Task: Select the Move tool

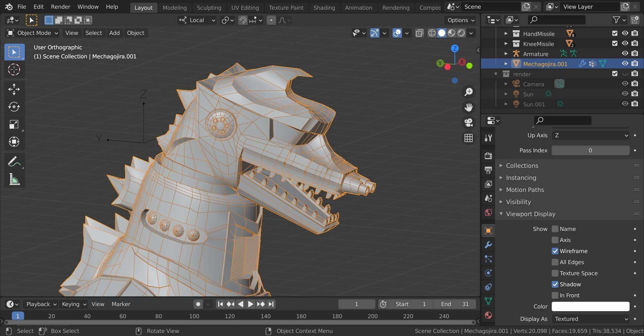Action: click(x=14, y=89)
